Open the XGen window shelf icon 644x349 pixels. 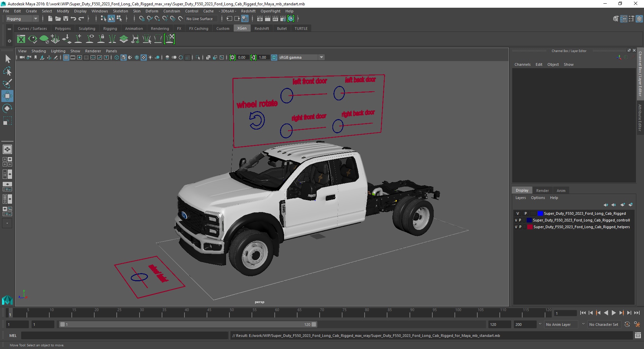[x=21, y=39]
